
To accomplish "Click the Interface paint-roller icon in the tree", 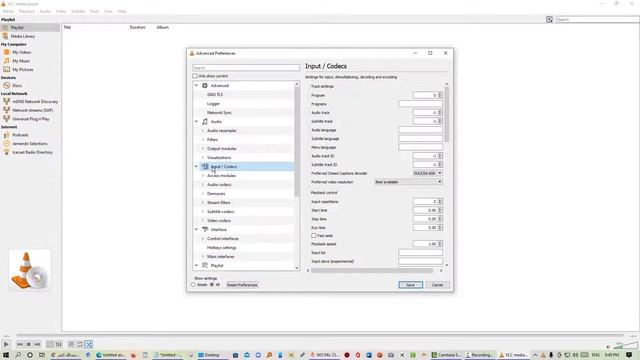I will point(205,229).
